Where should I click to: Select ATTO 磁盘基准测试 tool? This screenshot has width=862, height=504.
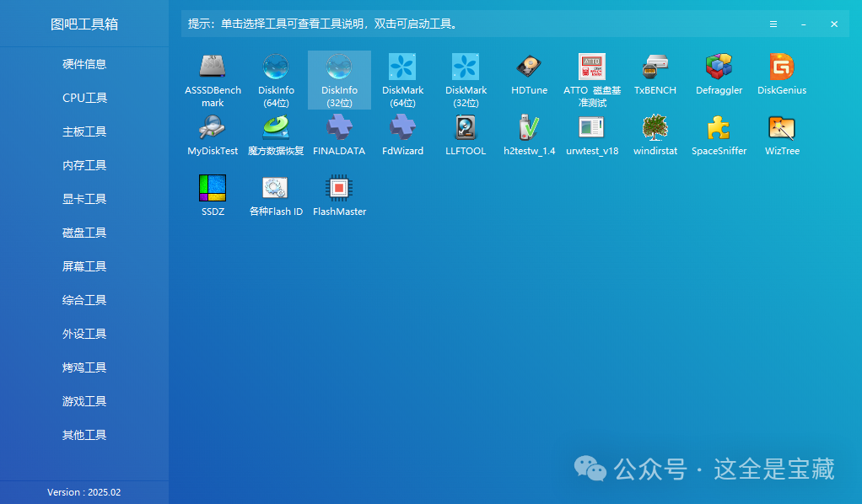click(592, 80)
